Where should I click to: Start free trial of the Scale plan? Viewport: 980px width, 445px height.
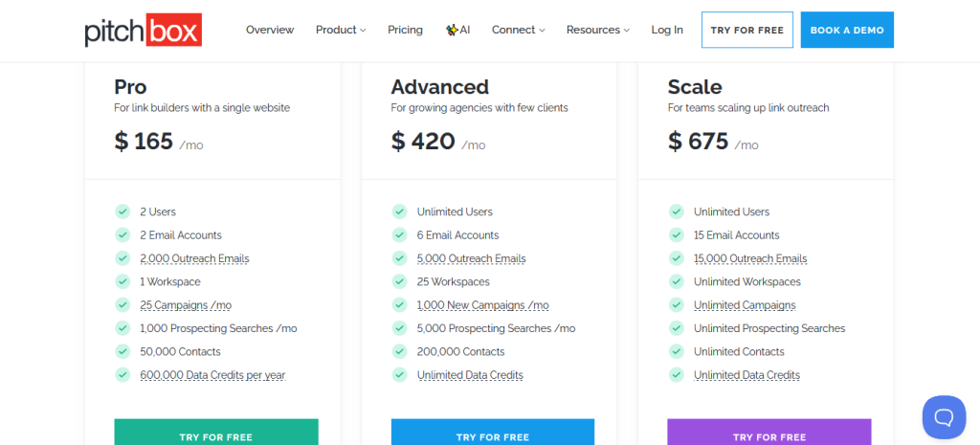pyautogui.click(x=769, y=432)
